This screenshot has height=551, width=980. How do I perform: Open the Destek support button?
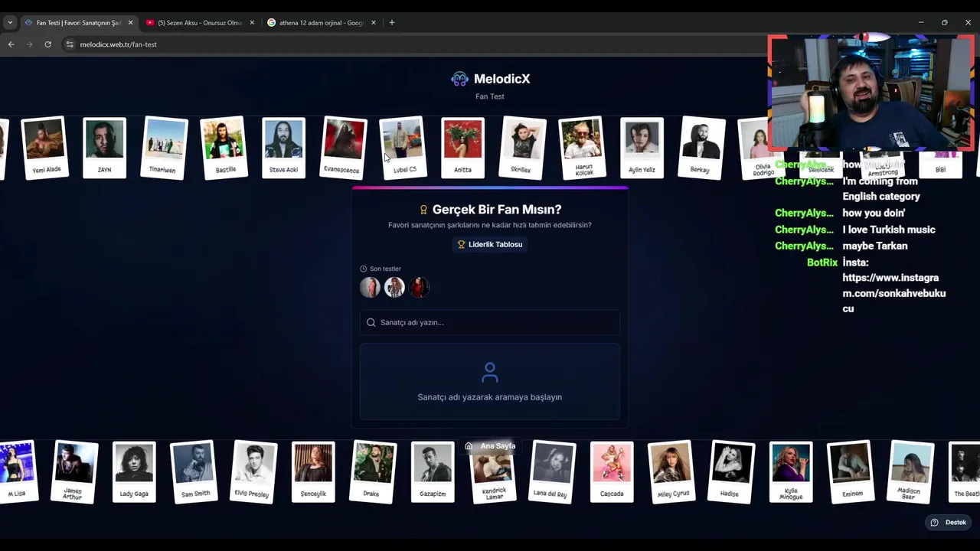click(x=948, y=523)
